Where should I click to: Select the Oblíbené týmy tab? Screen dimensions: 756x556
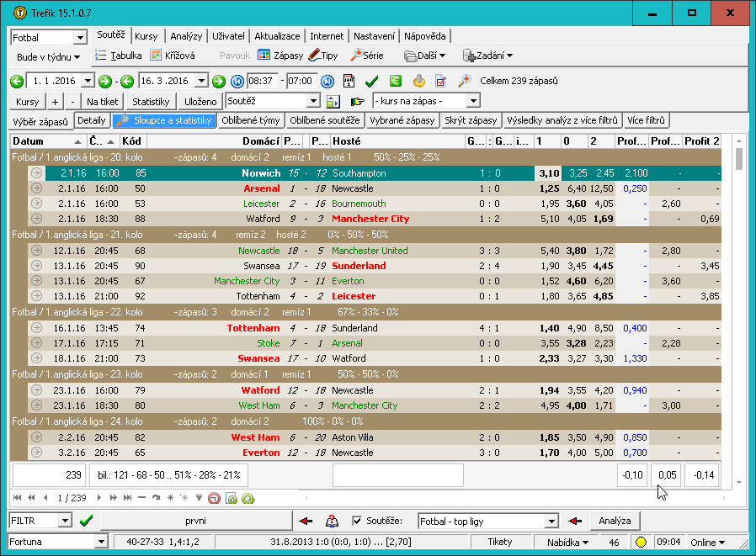coord(251,120)
